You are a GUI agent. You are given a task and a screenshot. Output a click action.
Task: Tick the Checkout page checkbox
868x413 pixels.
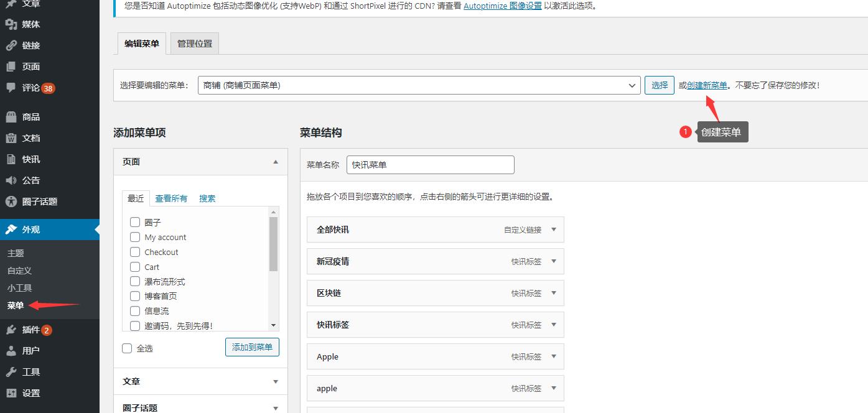tap(135, 252)
